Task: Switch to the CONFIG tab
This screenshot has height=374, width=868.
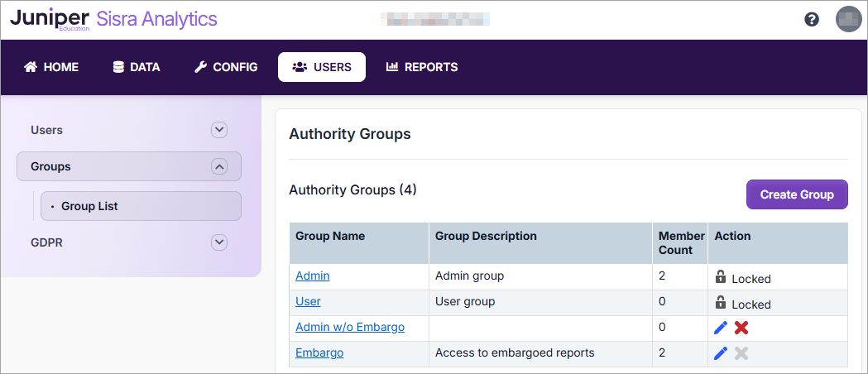Action: click(x=226, y=67)
